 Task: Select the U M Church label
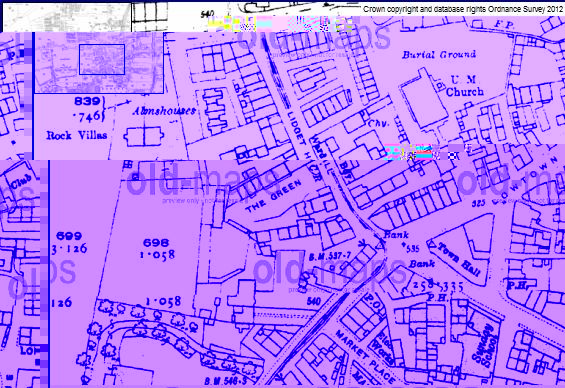coord(464,86)
